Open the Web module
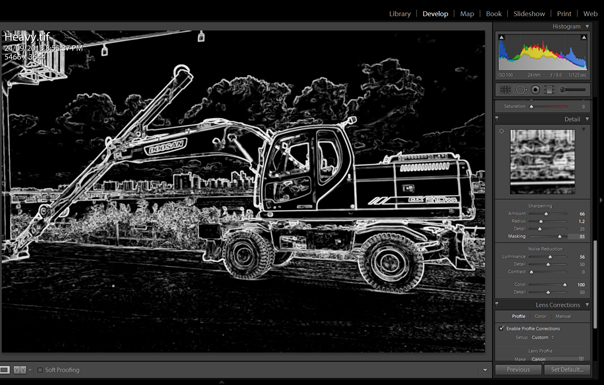Viewport: 604px width, 385px height. [590, 13]
